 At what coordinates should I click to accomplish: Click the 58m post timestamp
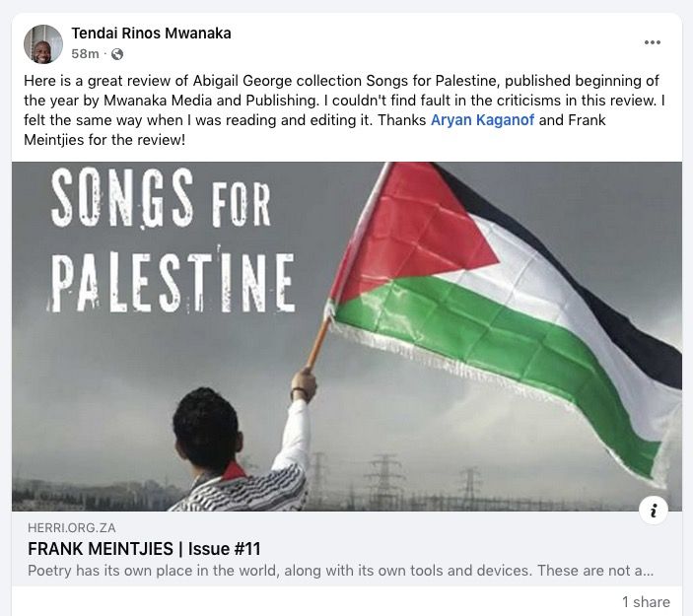pos(85,53)
